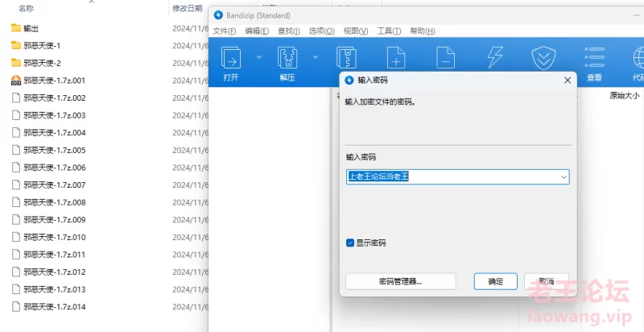Click the folder icon for 邪恶天使-1

[16, 45]
